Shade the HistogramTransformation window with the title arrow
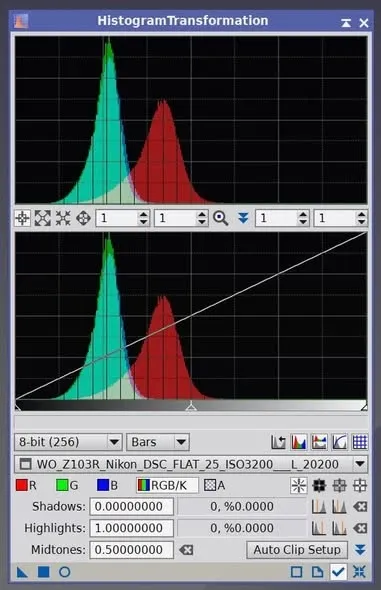 346,23
